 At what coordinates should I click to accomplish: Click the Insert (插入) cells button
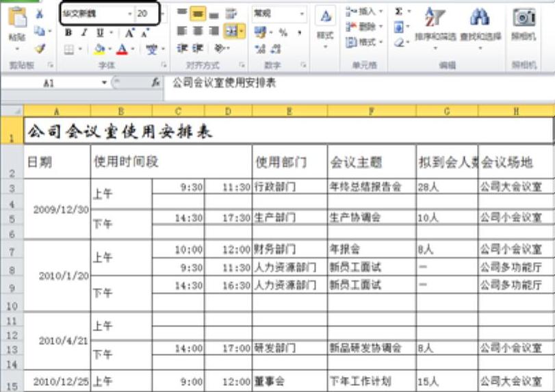[365, 12]
